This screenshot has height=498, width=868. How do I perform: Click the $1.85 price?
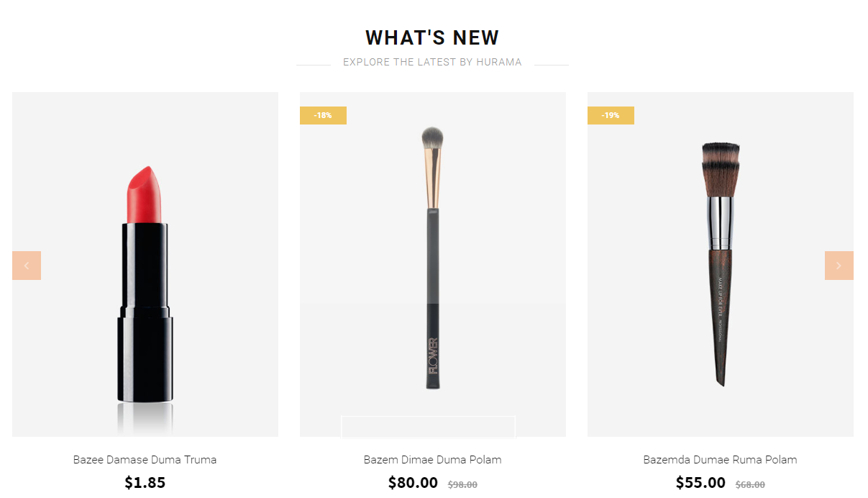145,482
